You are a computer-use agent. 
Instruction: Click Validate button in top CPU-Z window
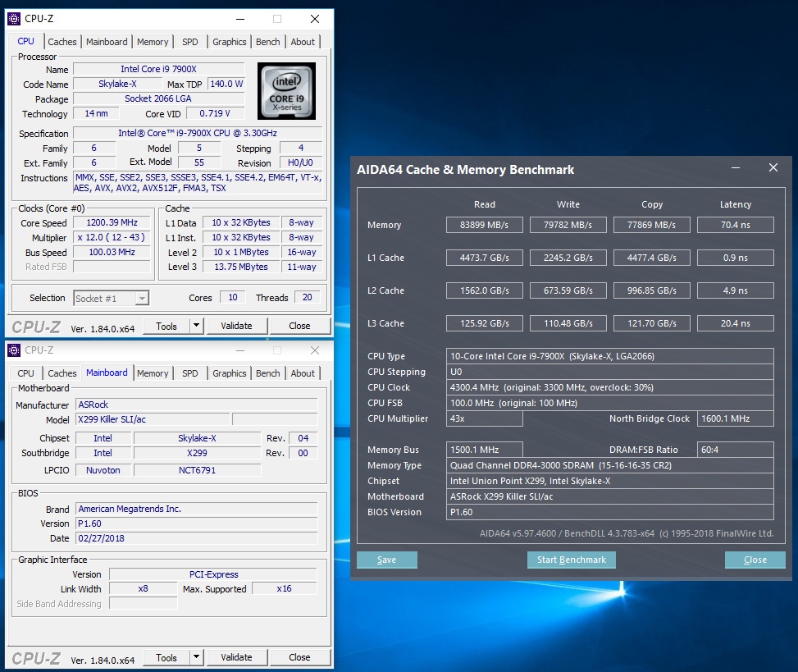tap(237, 326)
